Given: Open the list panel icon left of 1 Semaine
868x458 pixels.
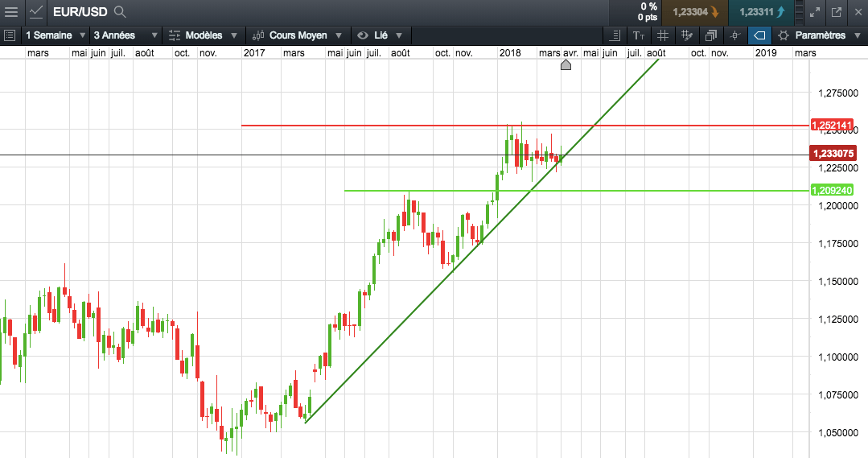Looking at the screenshot, I should click(x=10, y=35).
